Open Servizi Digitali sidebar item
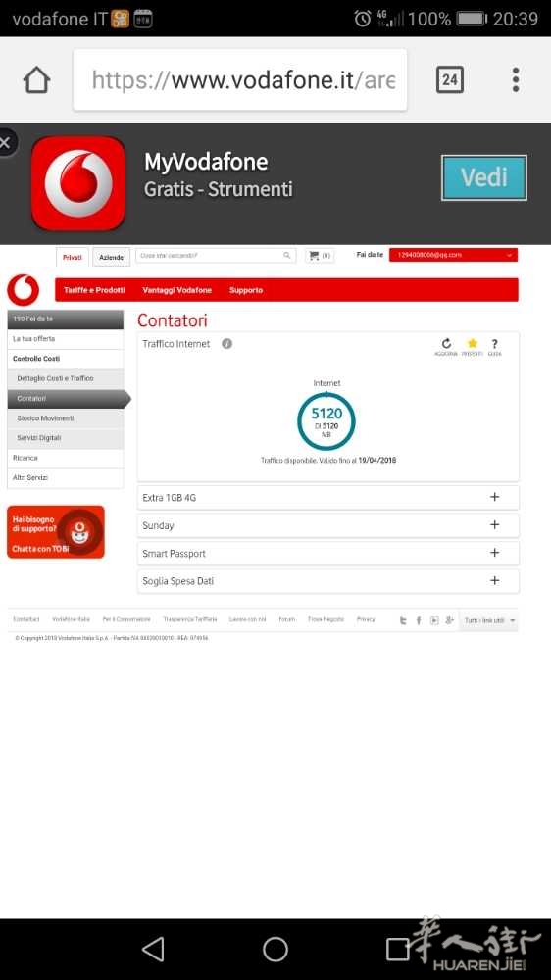The image size is (551, 980). click(65, 438)
